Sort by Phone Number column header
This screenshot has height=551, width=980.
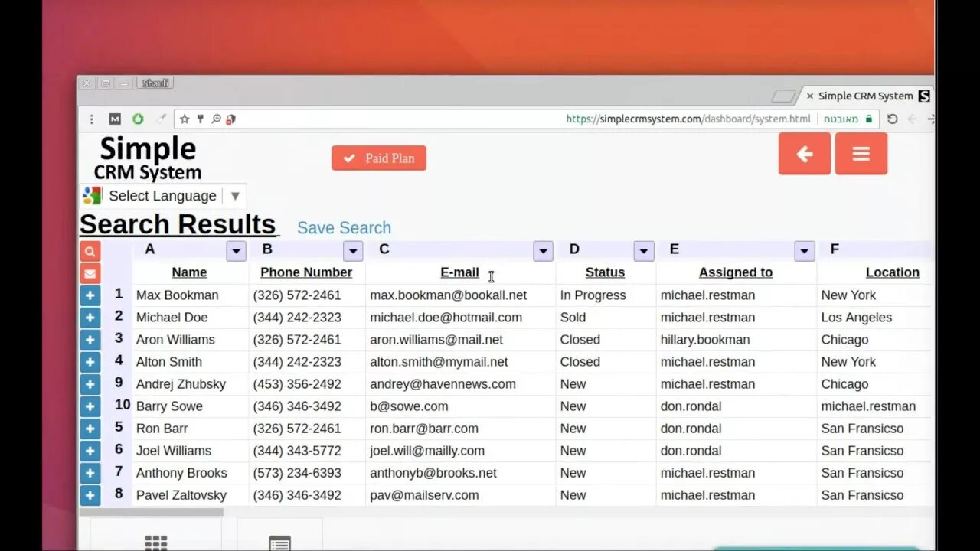point(306,272)
